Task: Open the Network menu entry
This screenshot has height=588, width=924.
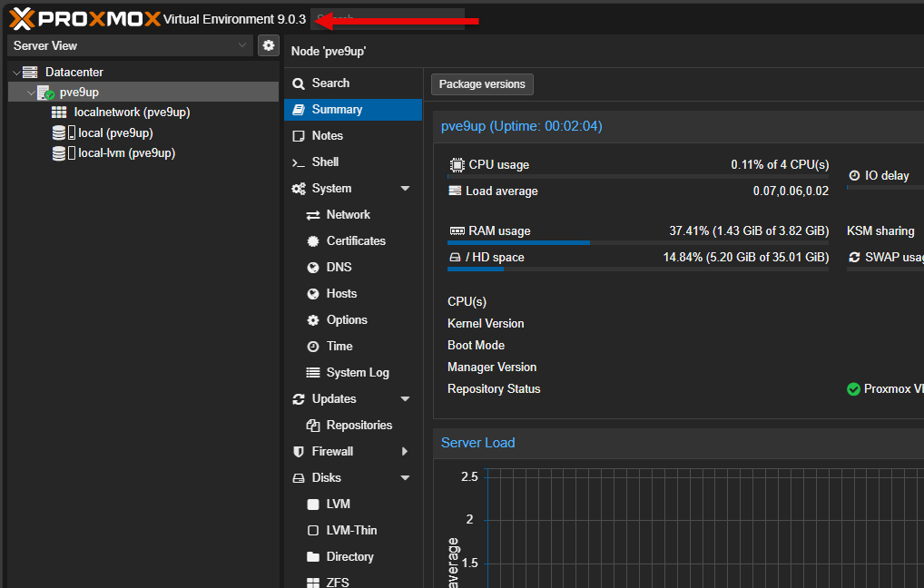Action: pos(344,214)
